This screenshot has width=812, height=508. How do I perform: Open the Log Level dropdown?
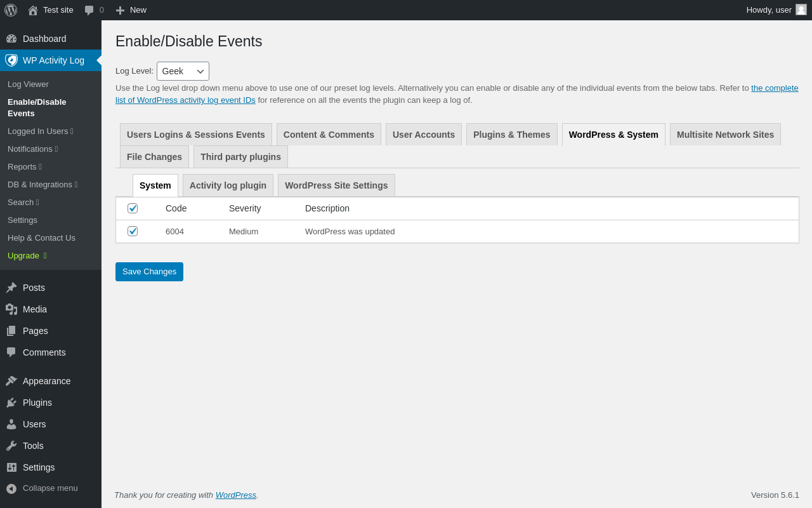click(x=183, y=71)
